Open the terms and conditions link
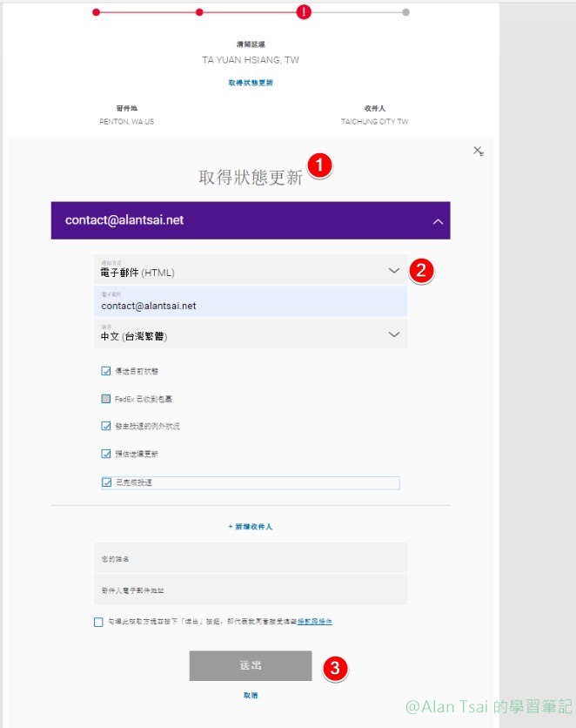 click(x=315, y=621)
